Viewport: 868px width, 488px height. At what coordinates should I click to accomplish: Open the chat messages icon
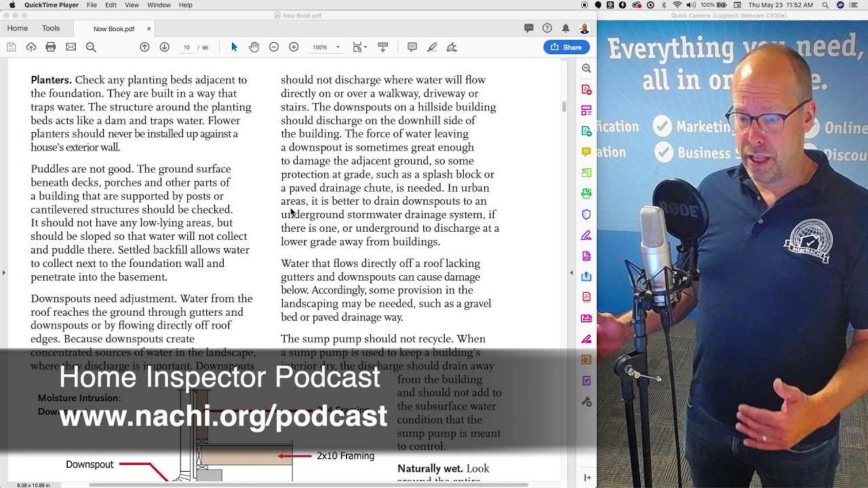(529, 28)
